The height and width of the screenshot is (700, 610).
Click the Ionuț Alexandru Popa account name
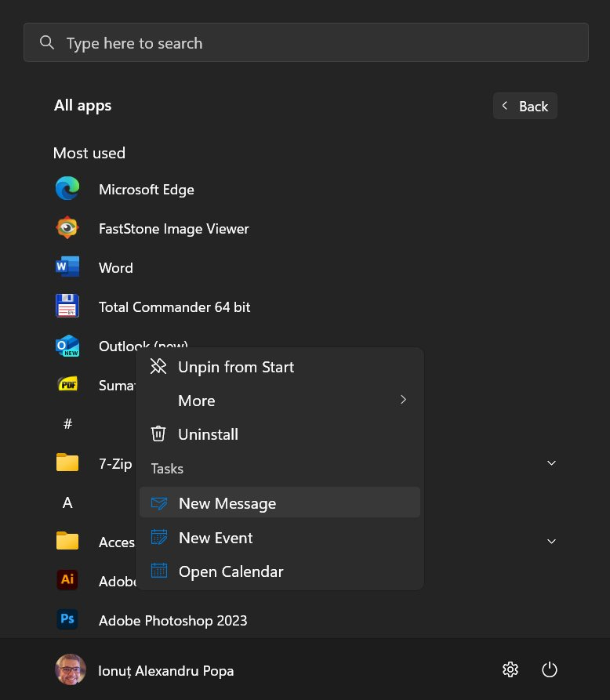click(x=165, y=670)
